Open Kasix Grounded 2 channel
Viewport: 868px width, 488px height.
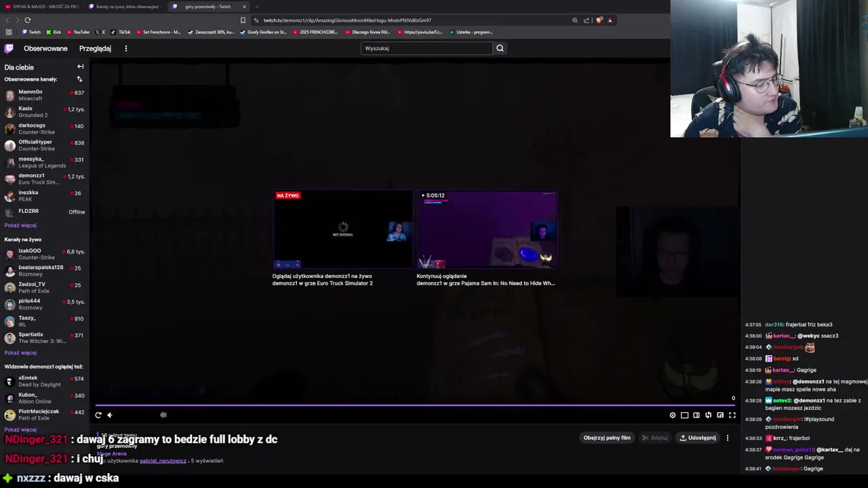pyautogui.click(x=44, y=112)
